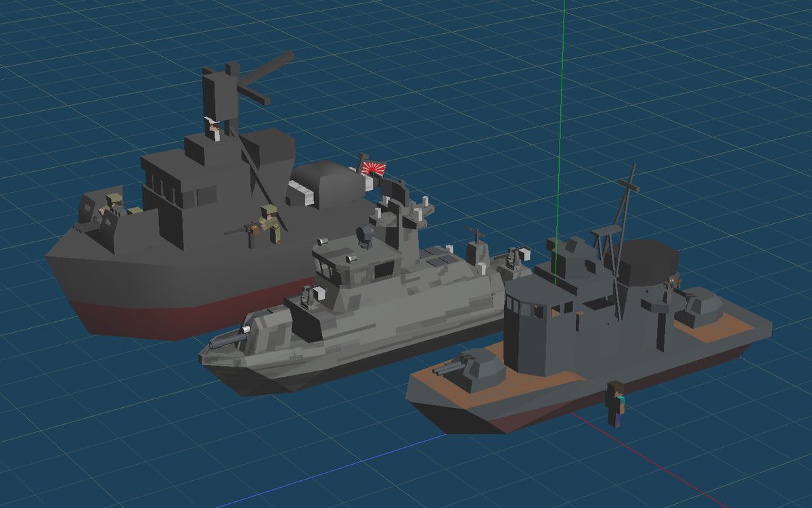The width and height of the screenshot is (812, 508).
Task: Select the white-capped figure on the large ship's bridge
Action: tap(215, 129)
